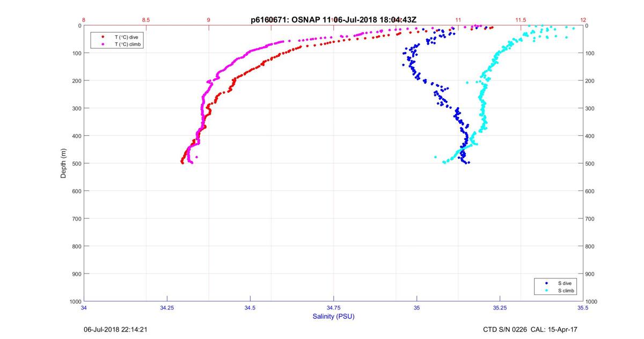Click the temperature tick label 11.5
This screenshot has width=644, height=339.
pyautogui.click(x=521, y=20)
